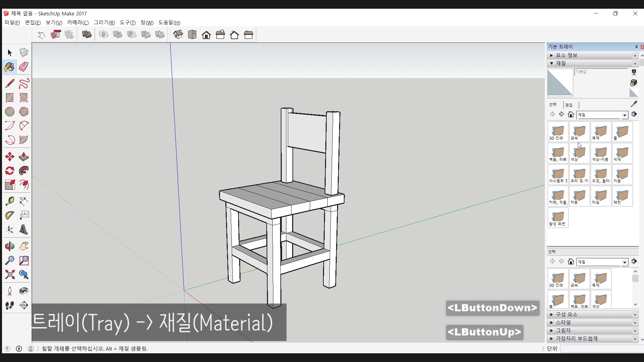Close the 요소 정보 panel
Screen dimensions: 644x362
pos(635,56)
